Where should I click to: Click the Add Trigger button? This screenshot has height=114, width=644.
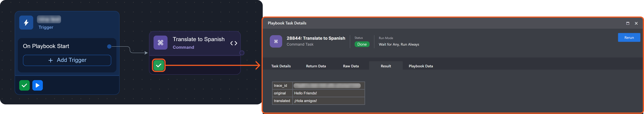tap(67, 60)
